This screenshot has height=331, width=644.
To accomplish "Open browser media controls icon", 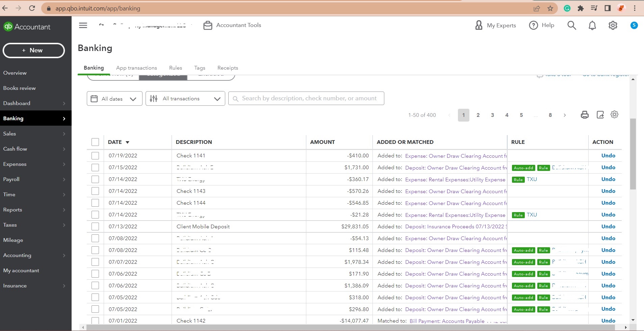I will (594, 8).
